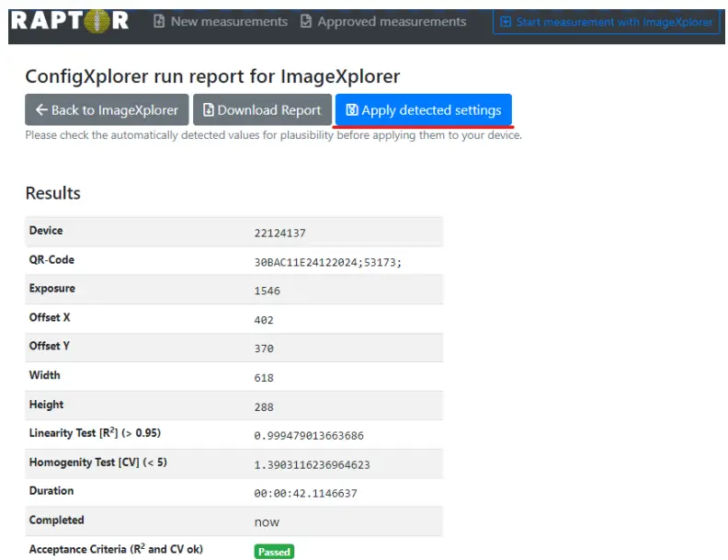Viewport: 728px width, 560px height.
Task: Click the RAPTOR logo
Action: pos(70,20)
